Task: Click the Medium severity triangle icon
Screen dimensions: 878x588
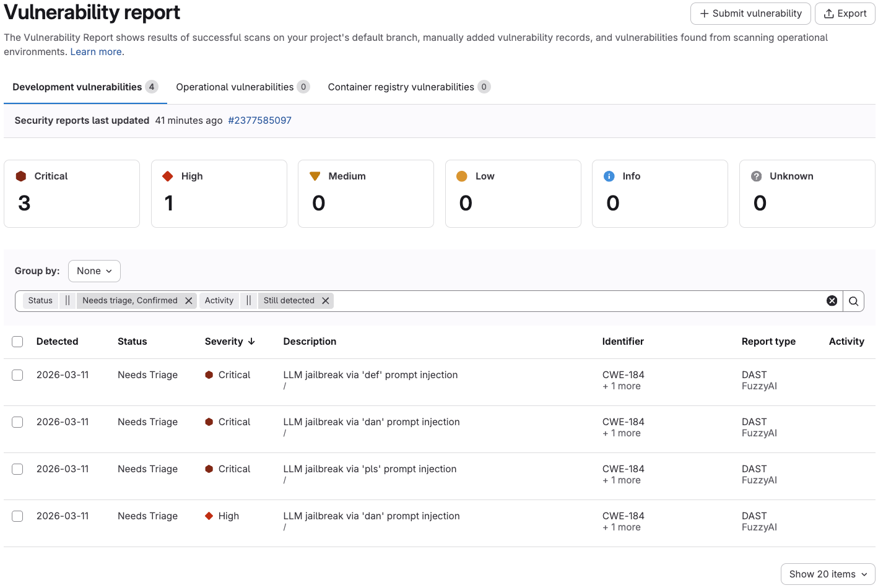Action: [x=315, y=176]
